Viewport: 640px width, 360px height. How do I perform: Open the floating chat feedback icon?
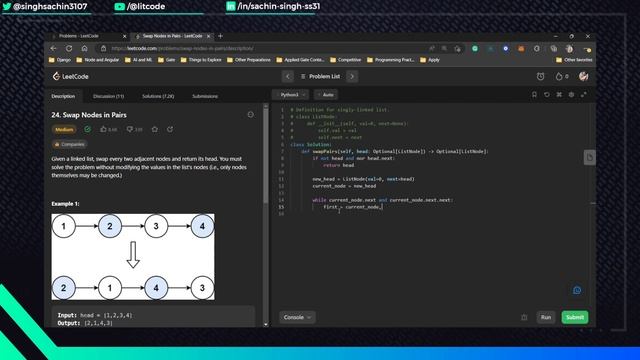tap(577, 290)
